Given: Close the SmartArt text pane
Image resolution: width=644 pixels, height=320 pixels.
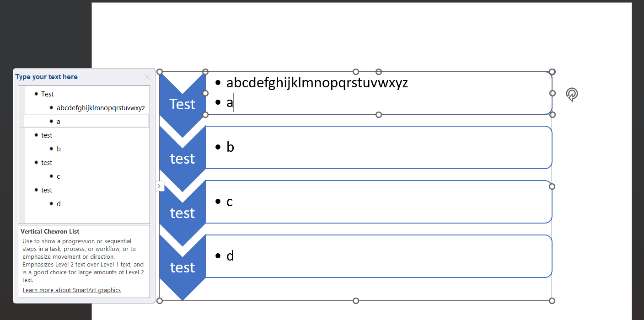Looking at the screenshot, I should click(147, 77).
